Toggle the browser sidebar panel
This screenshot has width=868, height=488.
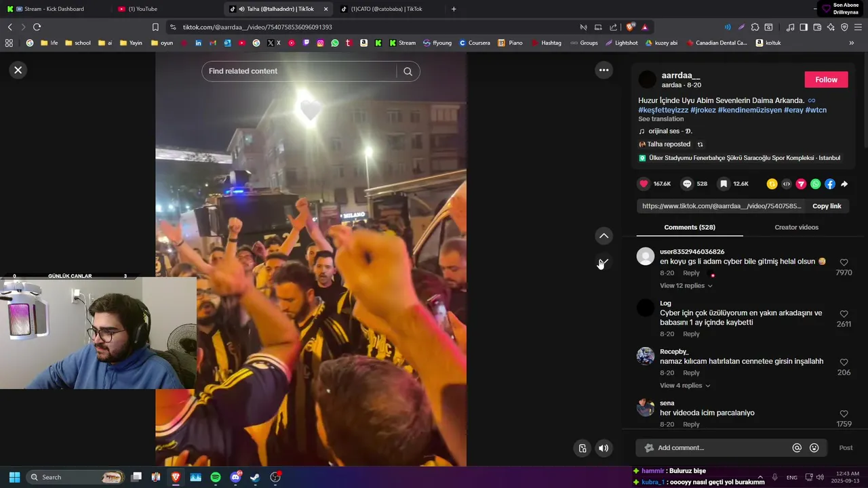[804, 27]
